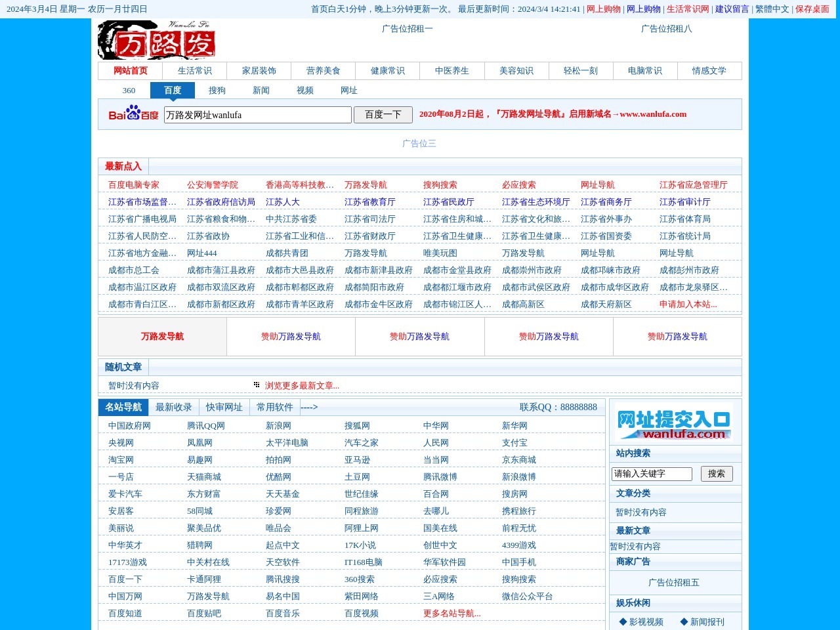Switch search engine to 搜狗

(x=217, y=91)
